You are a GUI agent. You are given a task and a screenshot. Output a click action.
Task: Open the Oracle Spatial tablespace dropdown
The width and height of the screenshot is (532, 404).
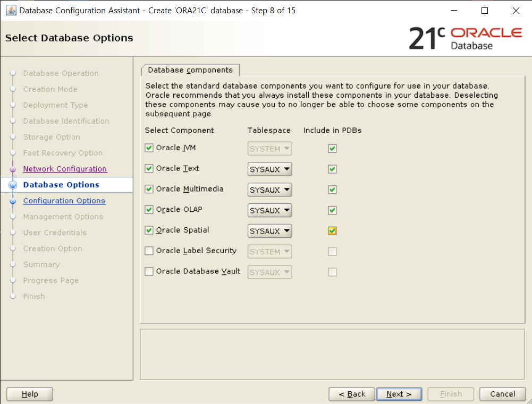pyautogui.click(x=270, y=231)
